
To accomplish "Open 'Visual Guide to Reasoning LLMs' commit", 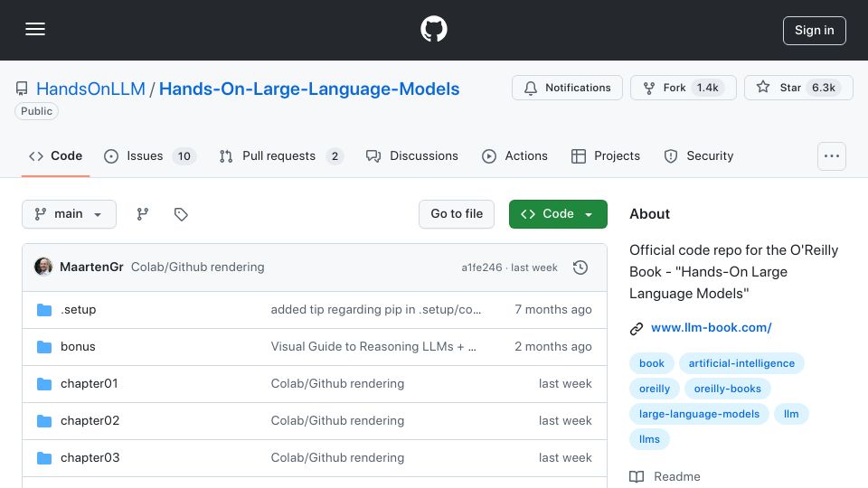I will pos(373,347).
